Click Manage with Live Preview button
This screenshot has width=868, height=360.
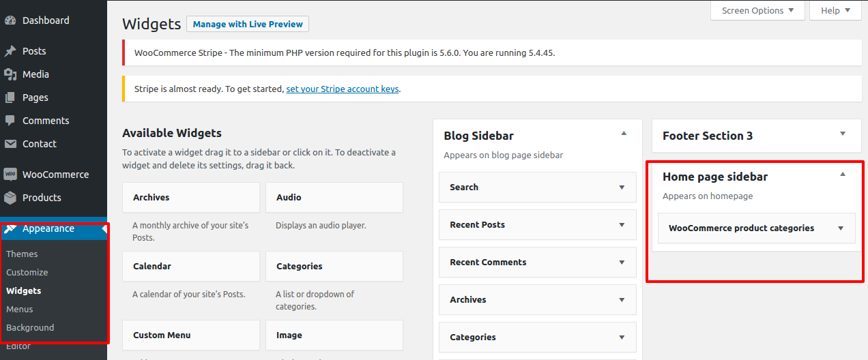click(x=248, y=24)
